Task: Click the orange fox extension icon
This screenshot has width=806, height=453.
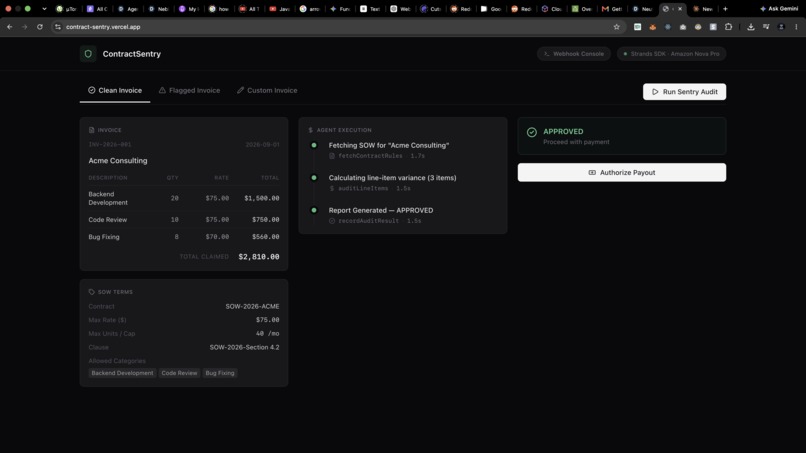Action: pyautogui.click(x=652, y=27)
